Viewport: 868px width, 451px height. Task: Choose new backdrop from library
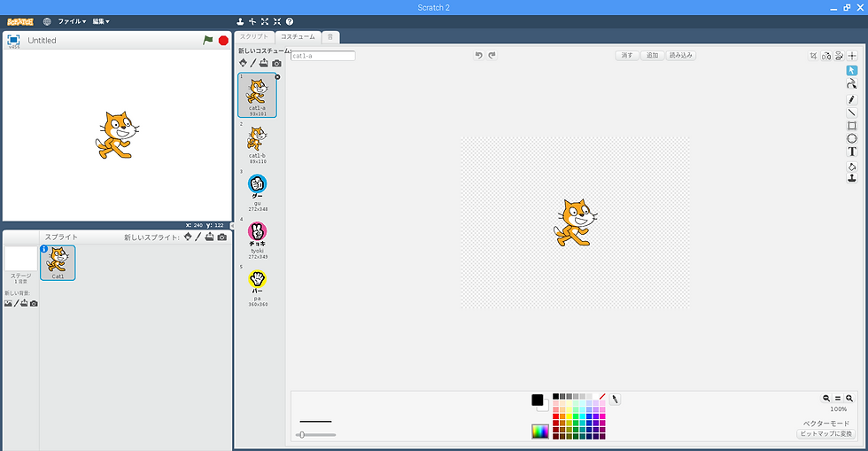[8, 303]
